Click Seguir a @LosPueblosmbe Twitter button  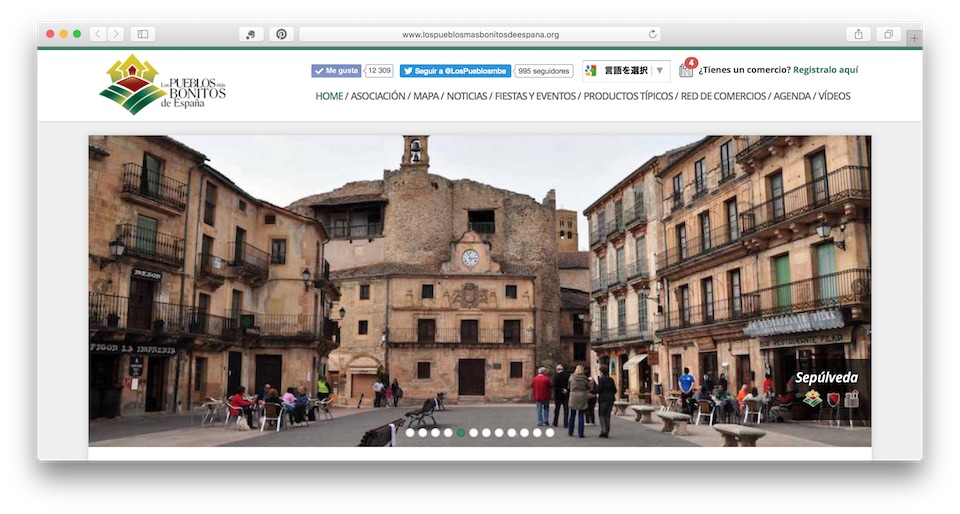(455, 71)
